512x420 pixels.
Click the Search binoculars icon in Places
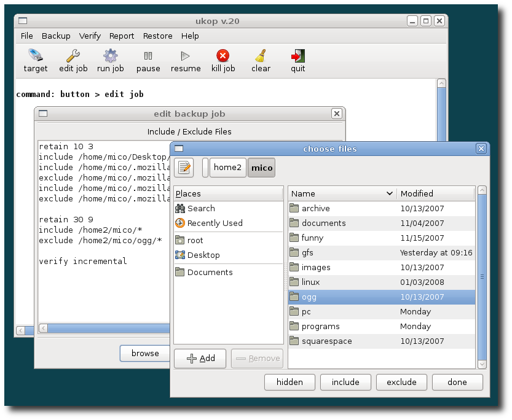pos(180,208)
